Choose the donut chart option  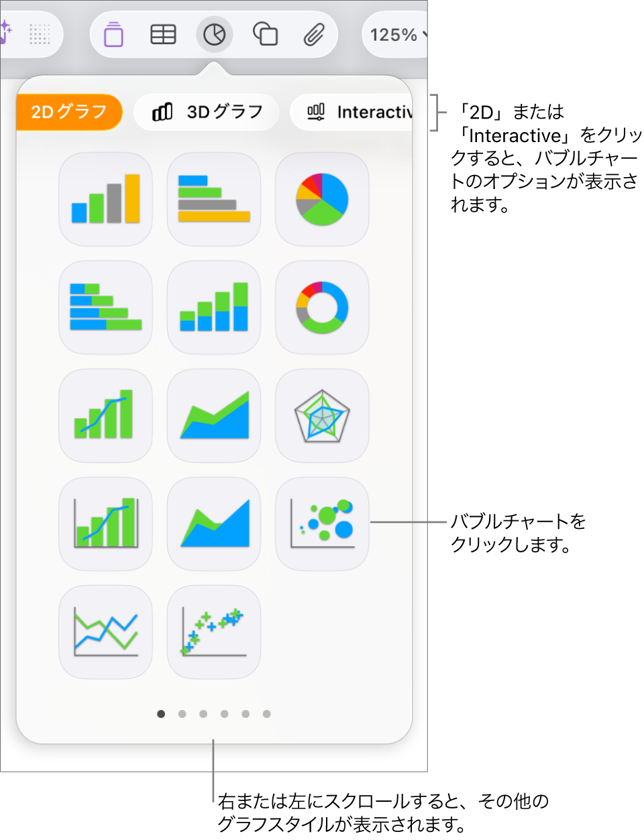click(x=322, y=307)
